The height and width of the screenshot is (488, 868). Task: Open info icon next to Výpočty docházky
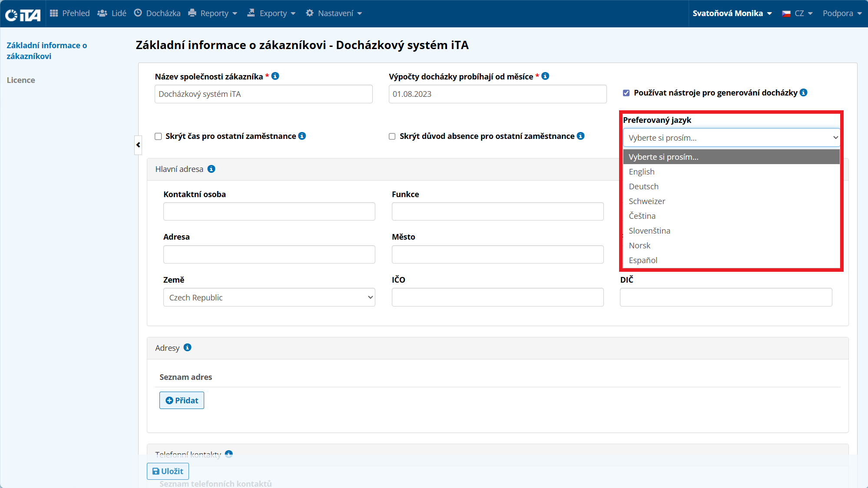[x=545, y=76]
